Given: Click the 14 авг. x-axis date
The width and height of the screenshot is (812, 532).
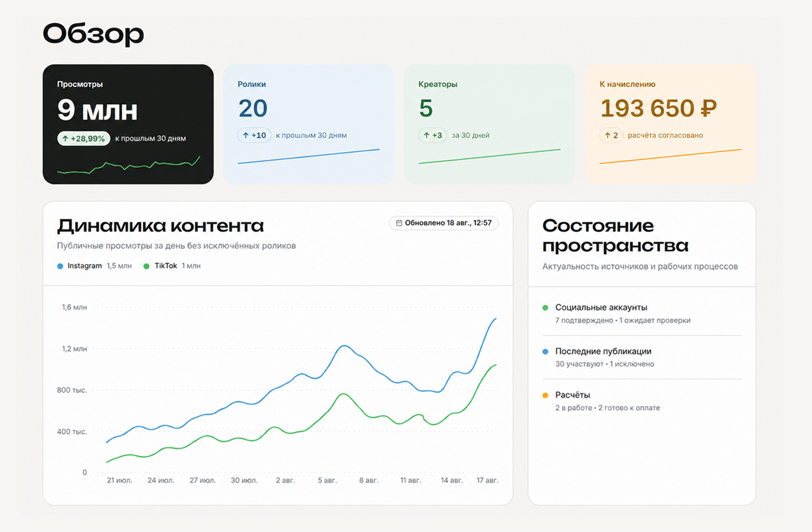Looking at the screenshot, I should pyautogui.click(x=452, y=481).
